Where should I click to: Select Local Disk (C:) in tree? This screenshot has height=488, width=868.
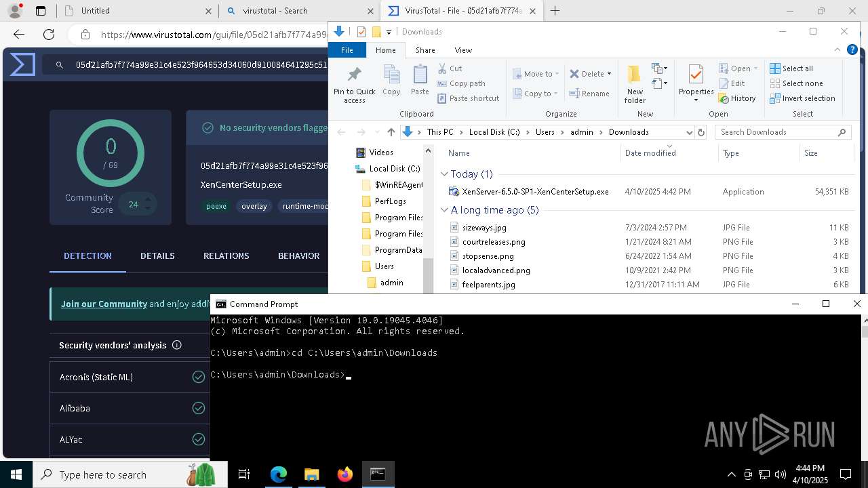tap(394, 169)
